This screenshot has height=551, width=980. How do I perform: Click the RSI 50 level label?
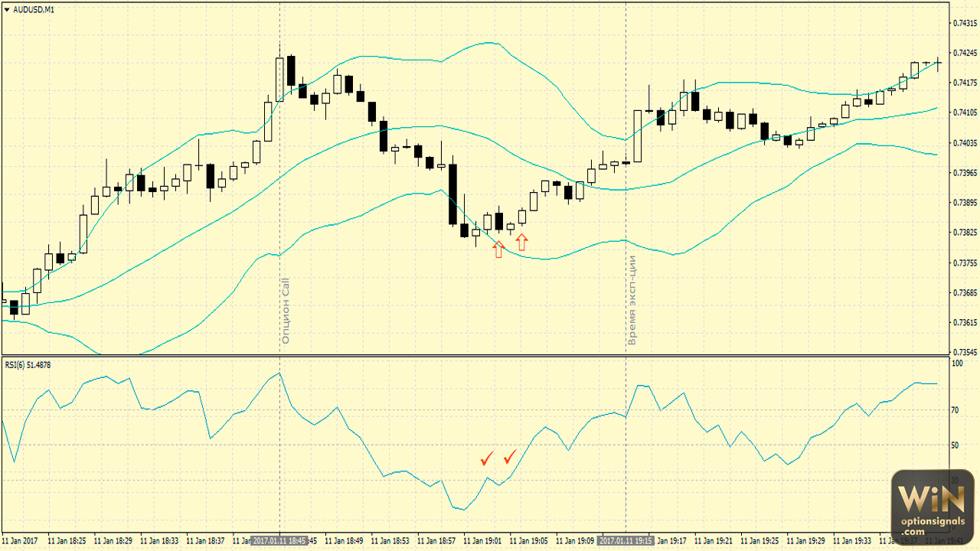tap(955, 445)
